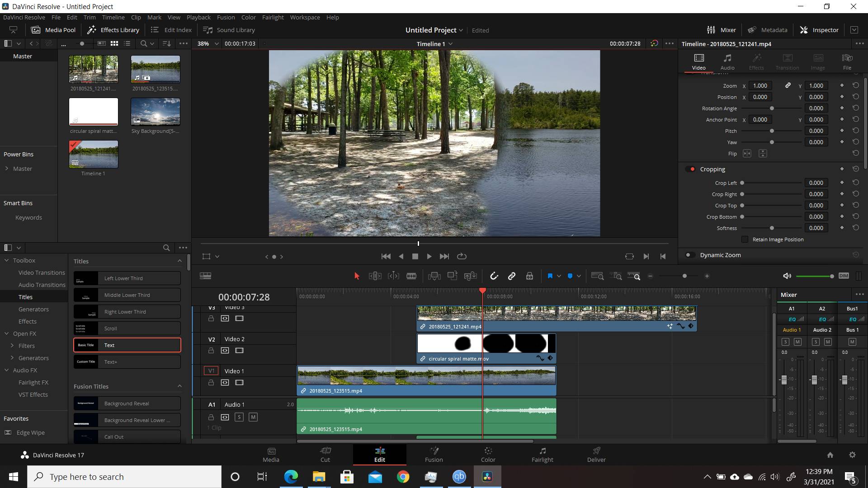This screenshot has width=868, height=488.
Task: Mute the Audio 1 track header
Action: point(253,417)
